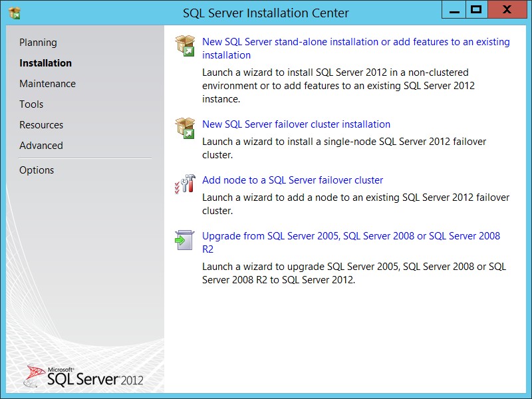Close the SQL Server Installation Center
The image size is (532, 399).
pos(507,10)
